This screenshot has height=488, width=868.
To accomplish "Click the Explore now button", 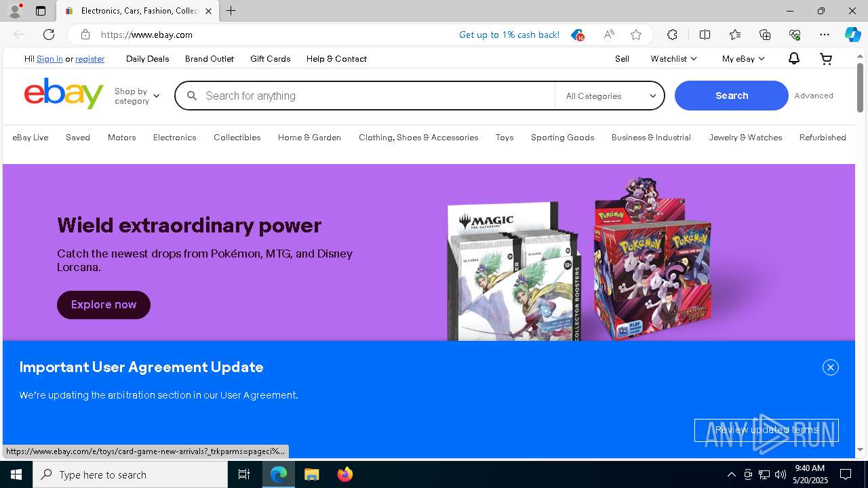I will (104, 305).
